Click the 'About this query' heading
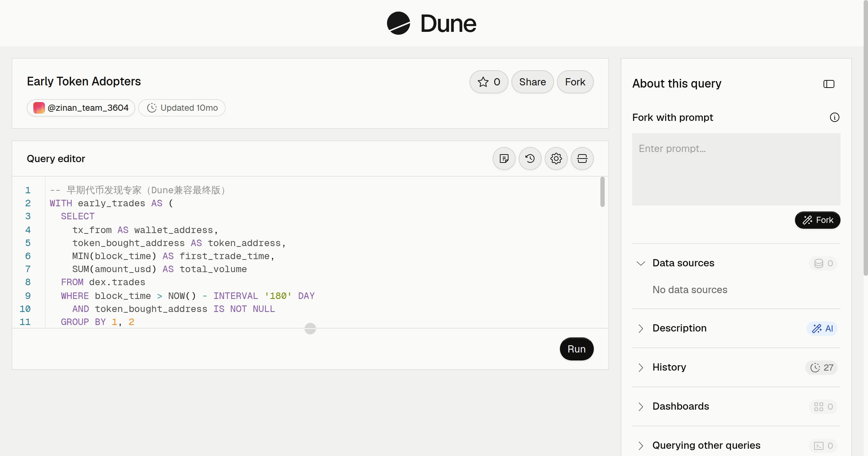 click(x=677, y=84)
